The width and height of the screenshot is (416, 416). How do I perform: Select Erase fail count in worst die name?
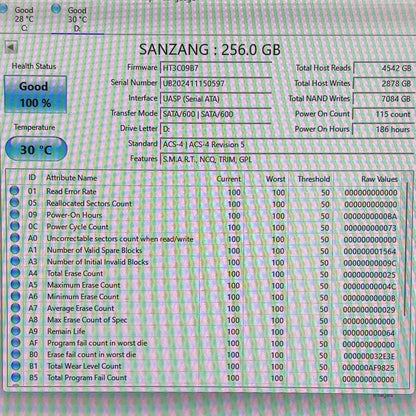[92, 354]
